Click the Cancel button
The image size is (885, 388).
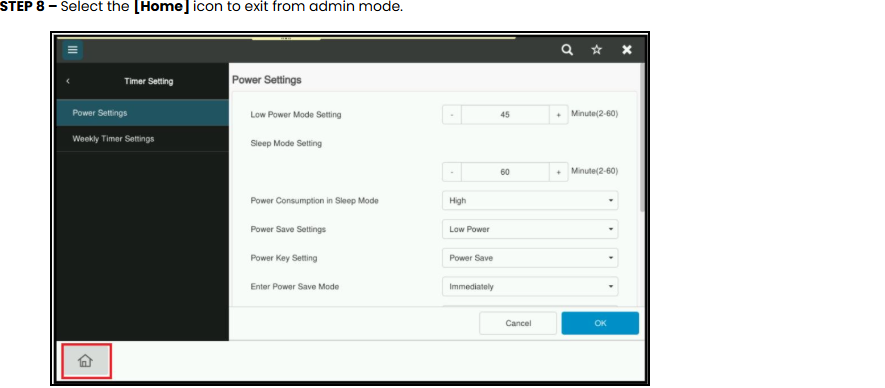(518, 323)
